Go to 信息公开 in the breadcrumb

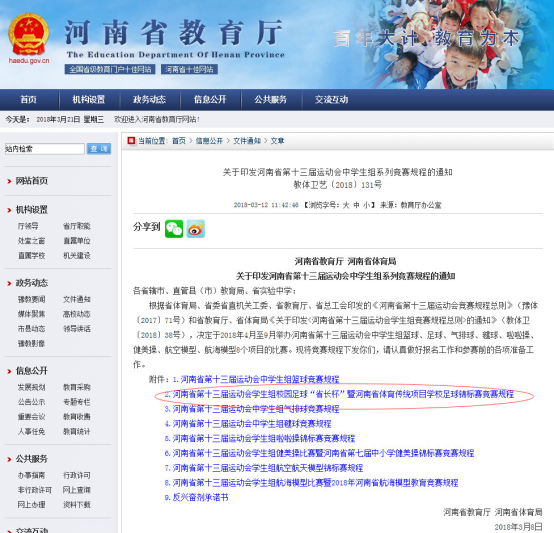click(209, 141)
